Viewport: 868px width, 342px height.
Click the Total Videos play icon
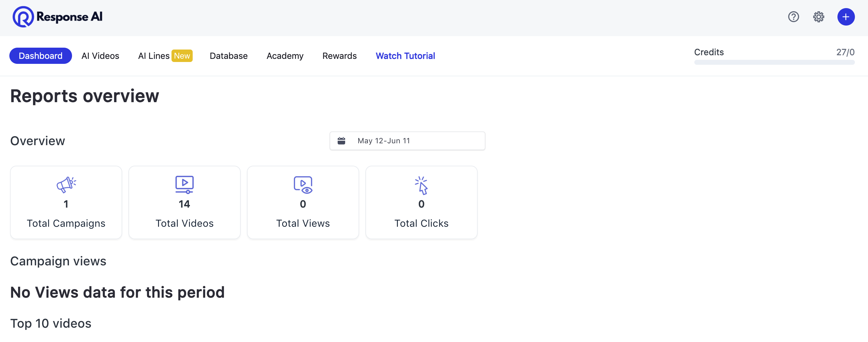pyautogui.click(x=184, y=184)
